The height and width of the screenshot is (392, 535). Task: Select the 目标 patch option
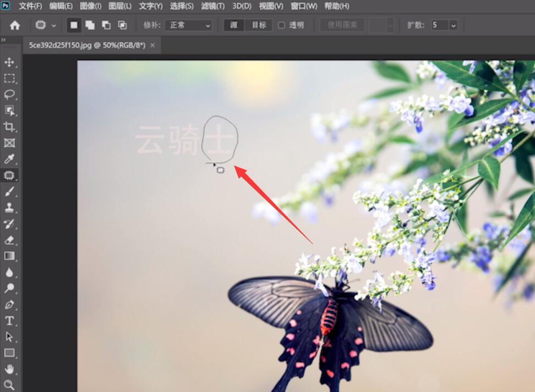click(259, 25)
